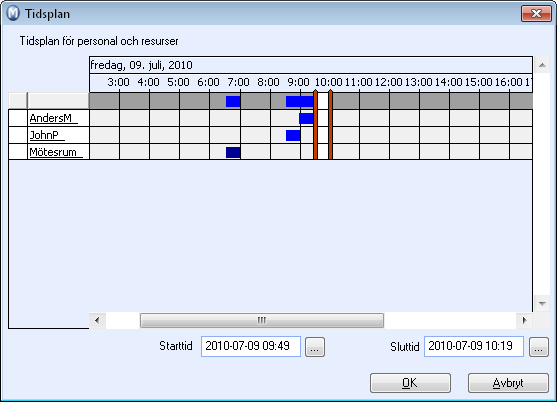
Task: Cancel with the Avbryt button
Action: [508, 383]
